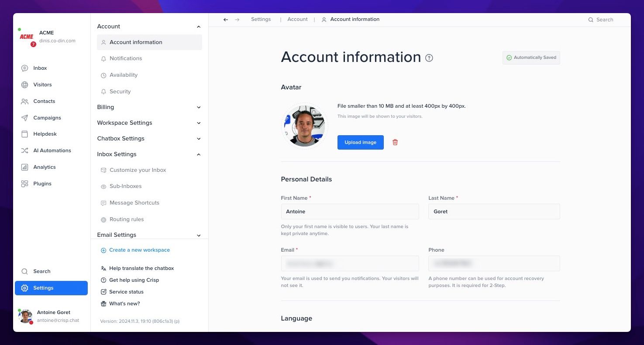
Task: Click the Phone input field
Action: pyautogui.click(x=494, y=263)
